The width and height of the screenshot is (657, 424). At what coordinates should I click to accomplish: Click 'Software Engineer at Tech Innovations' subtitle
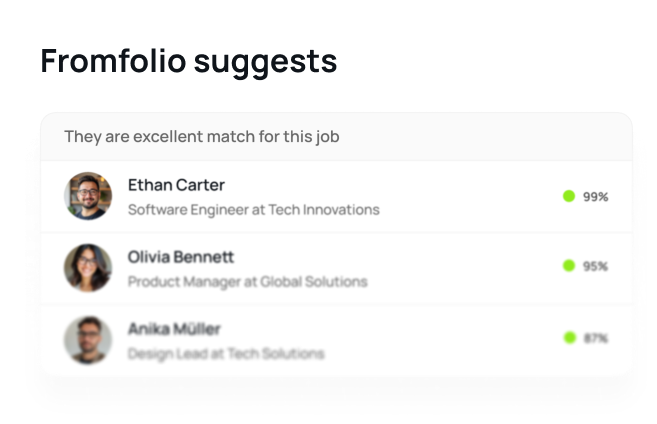253,209
